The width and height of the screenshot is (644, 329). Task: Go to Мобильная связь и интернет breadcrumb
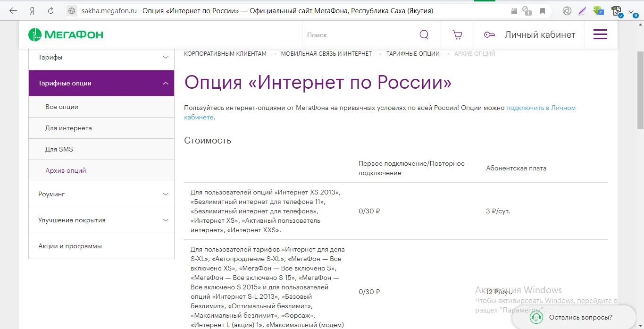click(326, 54)
